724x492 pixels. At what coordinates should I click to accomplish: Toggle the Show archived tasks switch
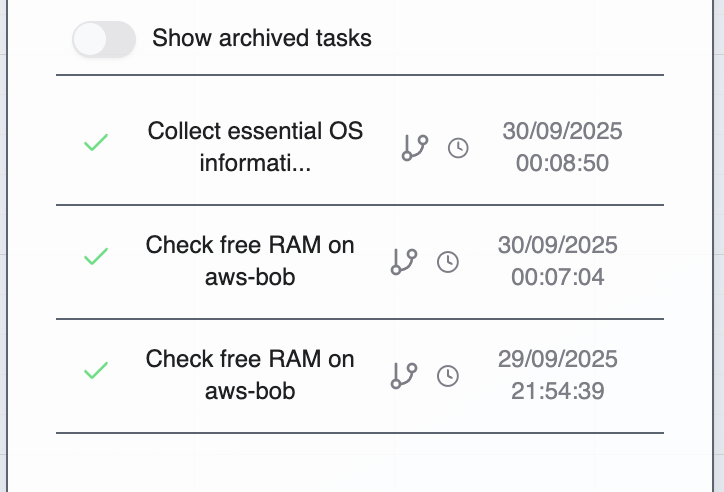point(103,39)
